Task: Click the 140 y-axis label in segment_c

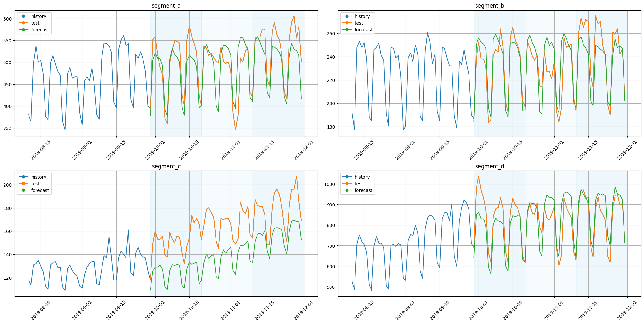Action: point(8,255)
